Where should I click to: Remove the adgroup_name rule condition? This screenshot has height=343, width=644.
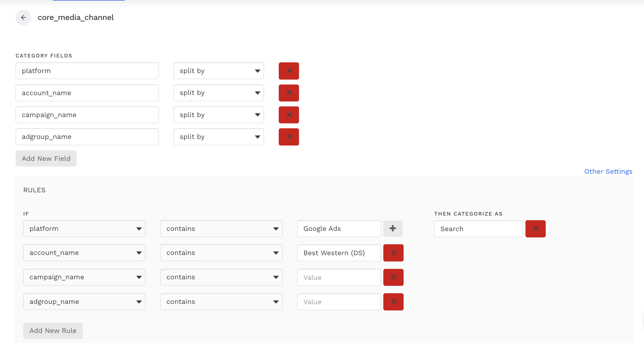coord(393,302)
